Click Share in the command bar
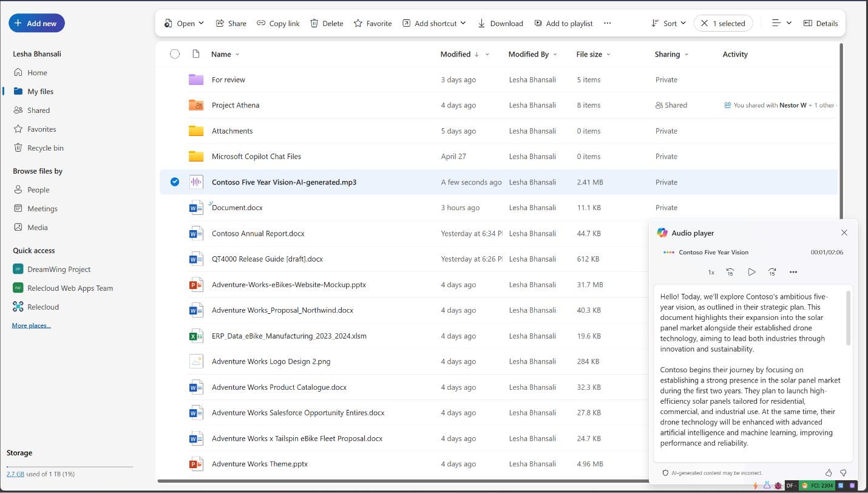Viewport: 868px width, 493px height. click(x=231, y=23)
